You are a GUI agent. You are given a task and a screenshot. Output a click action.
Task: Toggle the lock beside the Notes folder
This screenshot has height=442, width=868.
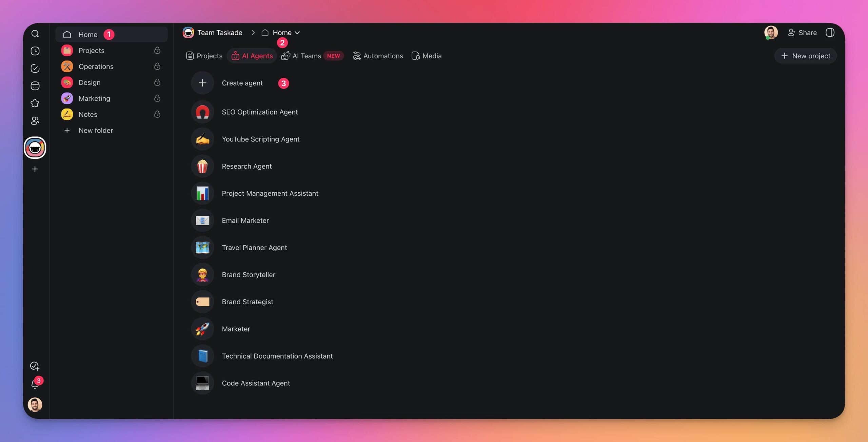157,114
